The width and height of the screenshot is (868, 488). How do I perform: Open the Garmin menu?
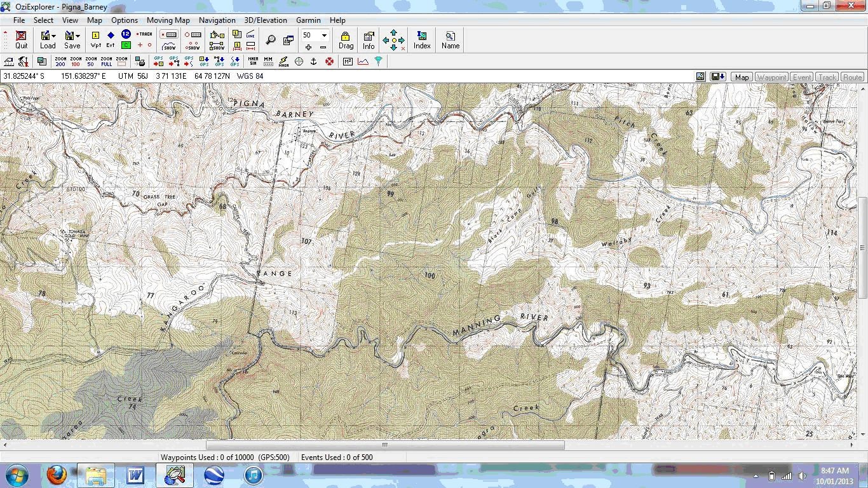tap(308, 20)
